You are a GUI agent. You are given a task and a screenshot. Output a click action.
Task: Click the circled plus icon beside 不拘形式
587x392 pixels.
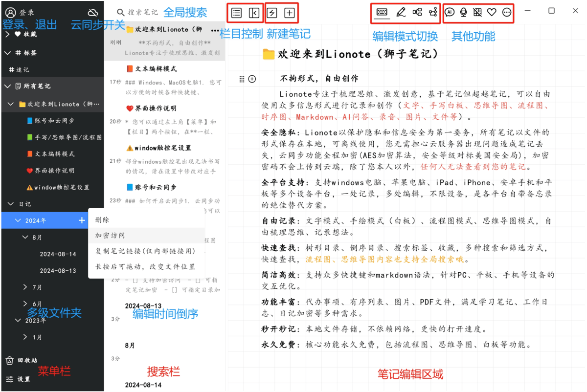click(252, 79)
